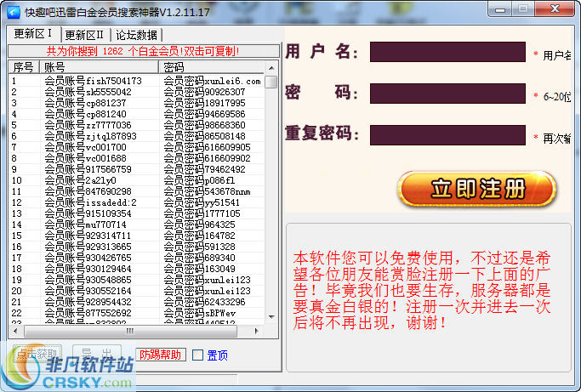Enable the 置顶 checkbox
The width and height of the screenshot is (581, 392).
[198, 355]
